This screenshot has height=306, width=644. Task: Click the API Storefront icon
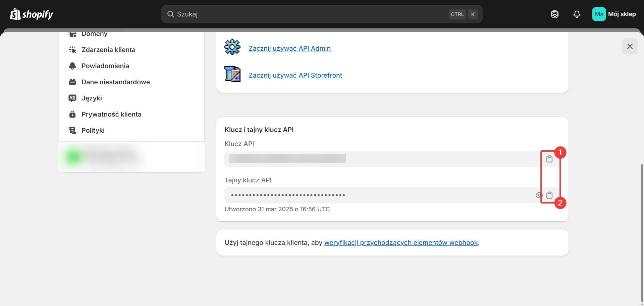point(232,74)
